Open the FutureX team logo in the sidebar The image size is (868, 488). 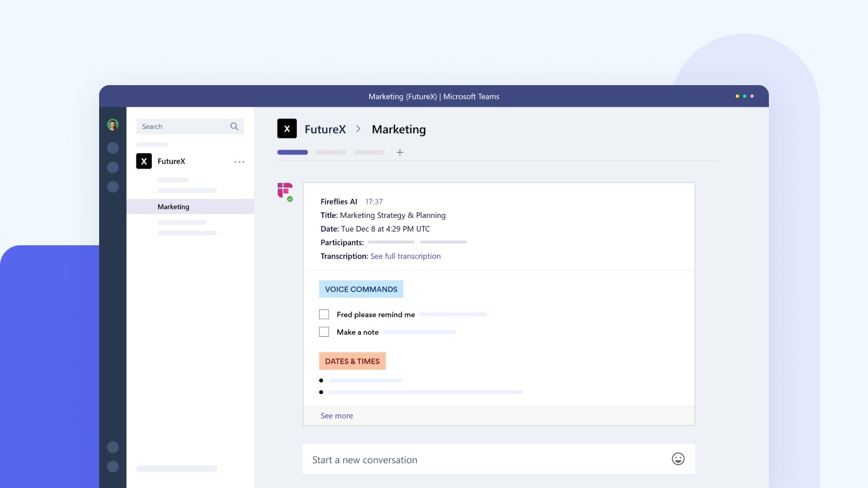click(x=144, y=161)
